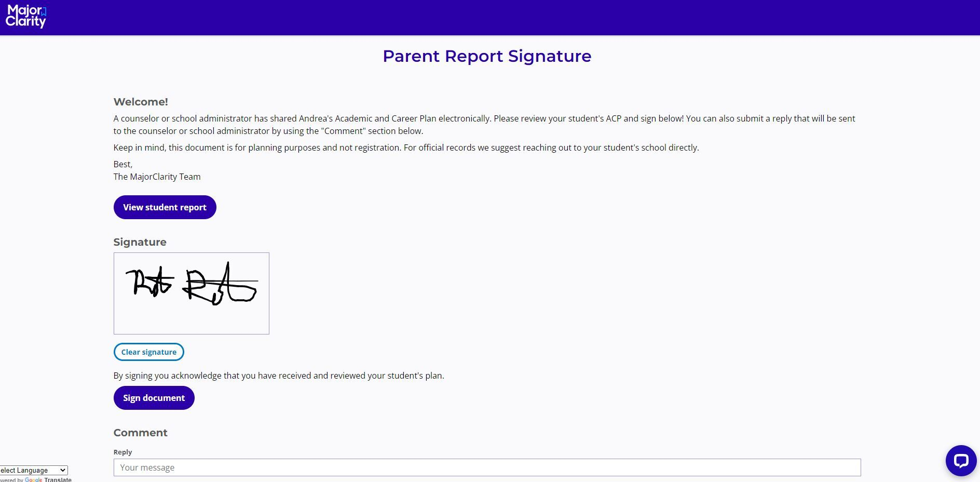Click the paragraph about Andrea's Academic plan
Image resolution: width=980 pixels, height=482 pixels.
484,125
